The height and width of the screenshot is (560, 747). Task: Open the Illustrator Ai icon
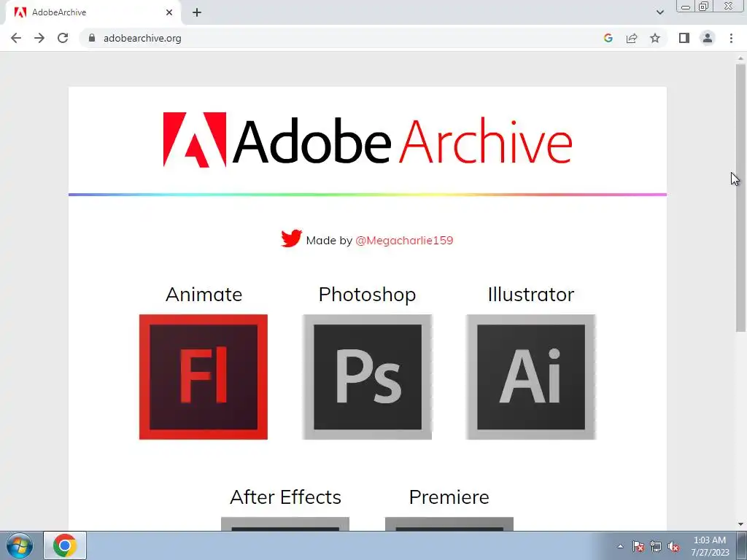(531, 377)
